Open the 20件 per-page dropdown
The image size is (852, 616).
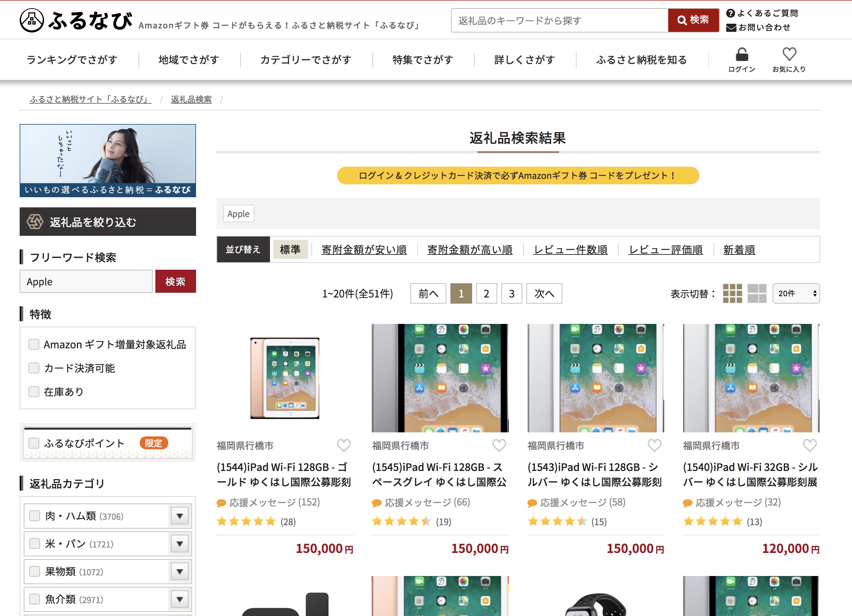[x=796, y=293]
